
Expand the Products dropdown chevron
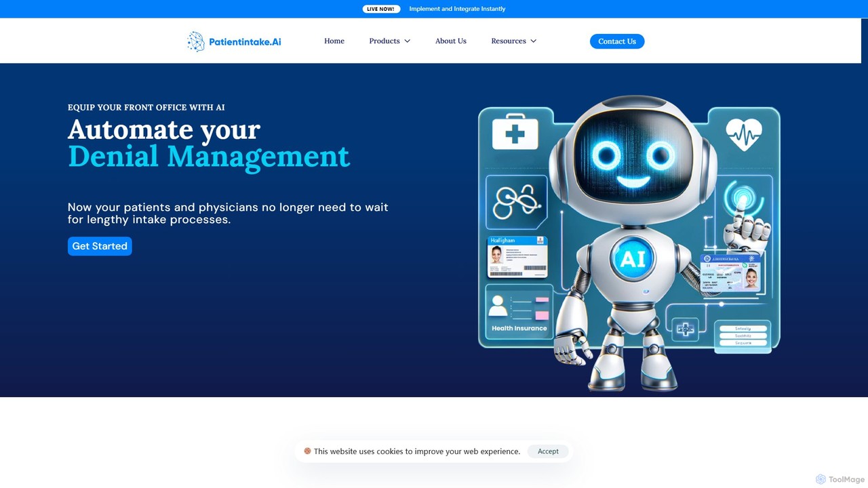(x=407, y=41)
